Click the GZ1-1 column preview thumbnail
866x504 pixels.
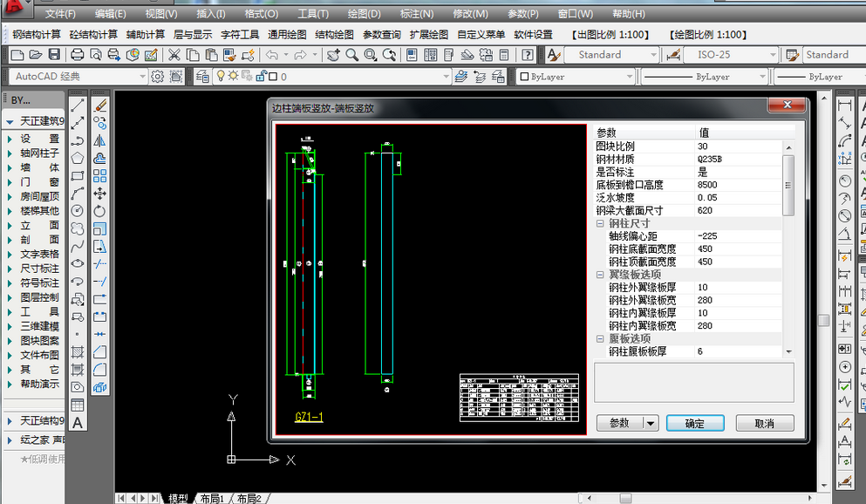tap(431, 279)
